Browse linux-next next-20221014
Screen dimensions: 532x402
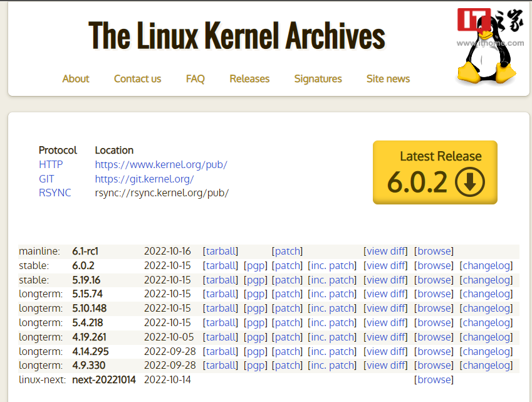(x=434, y=379)
